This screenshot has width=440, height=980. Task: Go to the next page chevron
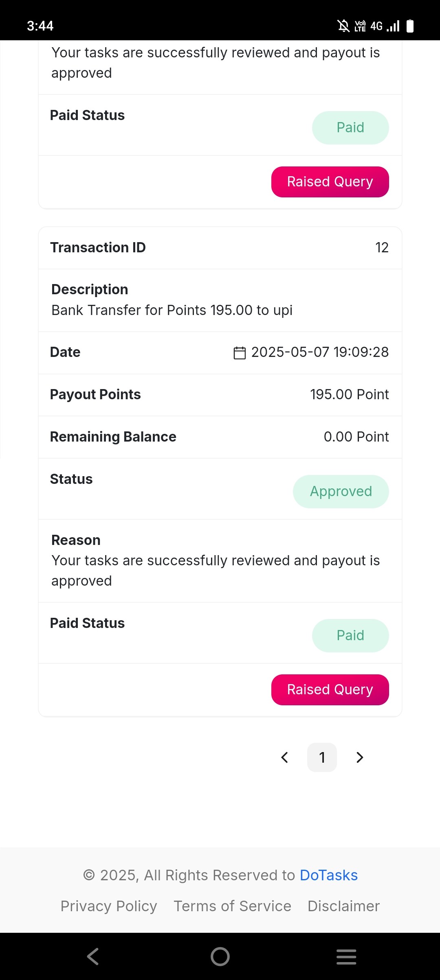coord(359,757)
